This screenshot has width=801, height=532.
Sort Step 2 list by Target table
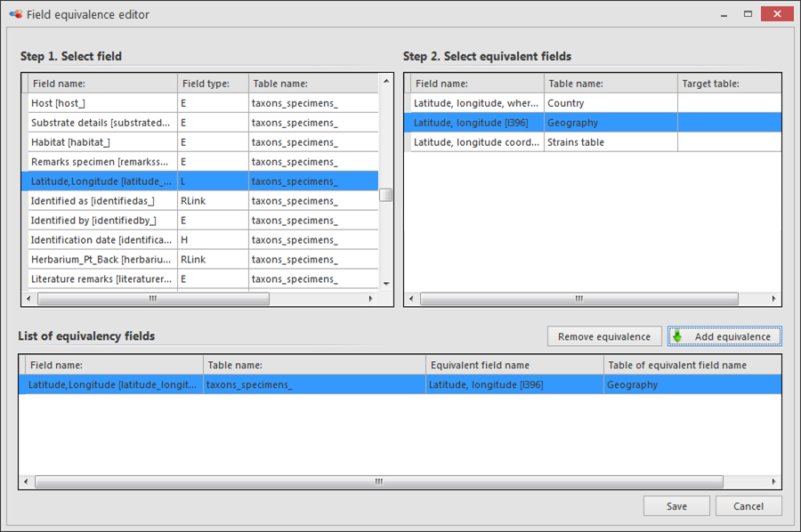(x=728, y=84)
